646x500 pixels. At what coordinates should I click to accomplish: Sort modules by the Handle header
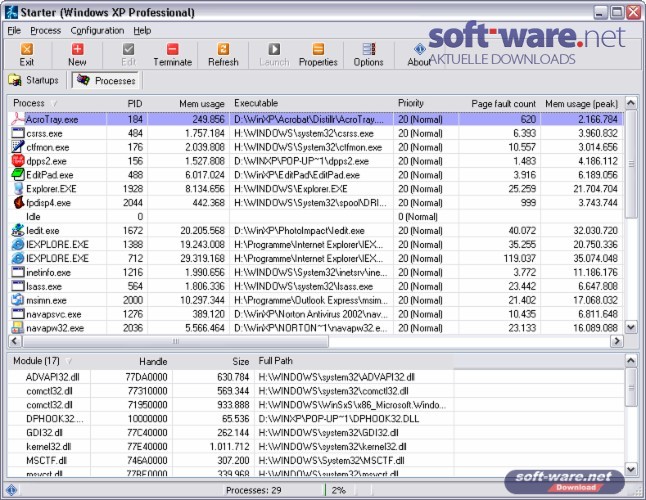click(131, 361)
